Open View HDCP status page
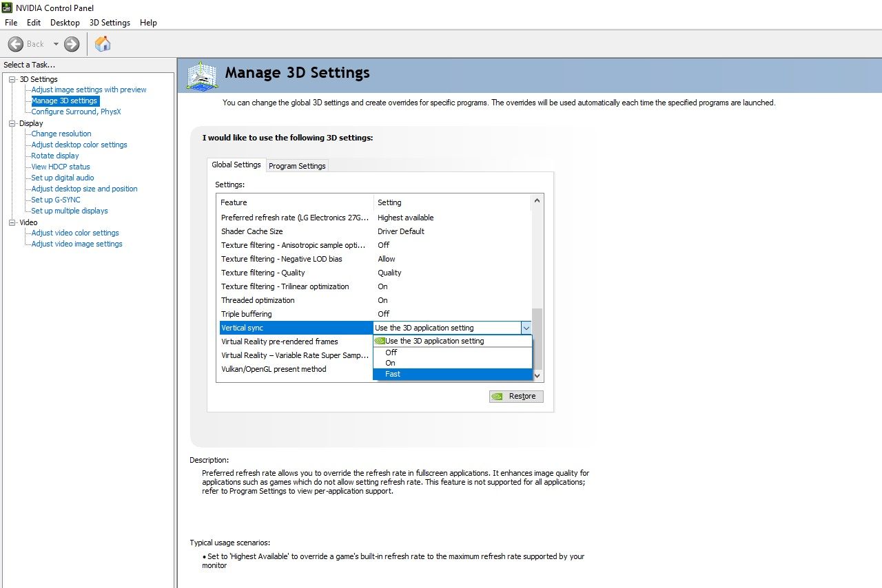Screen dimensions: 882x588 [61, 167]
